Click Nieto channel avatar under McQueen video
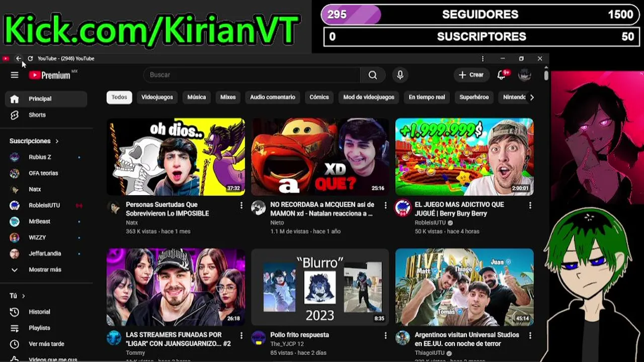 point(258,208)
